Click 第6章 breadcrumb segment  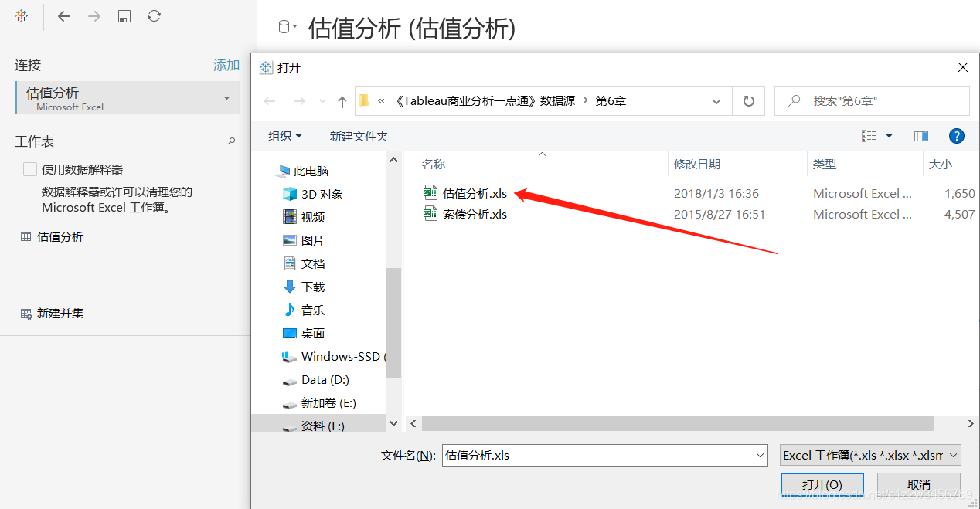coord(611,101)
